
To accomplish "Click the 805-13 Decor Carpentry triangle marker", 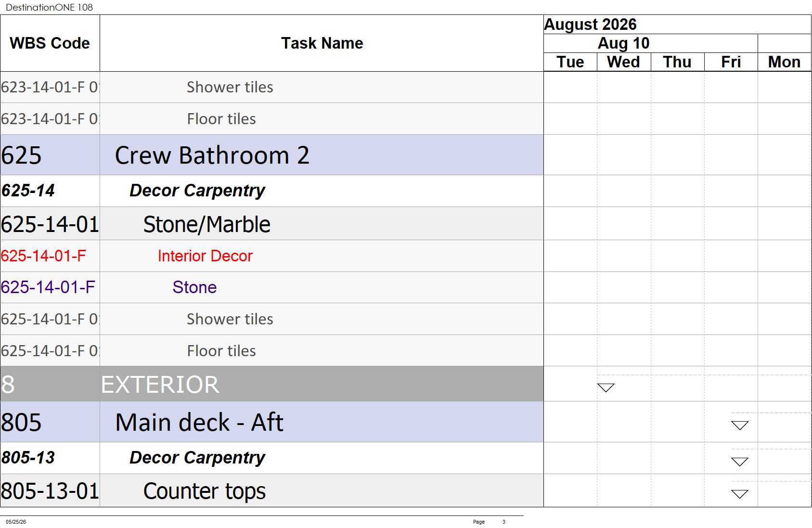I will point(740,462).
